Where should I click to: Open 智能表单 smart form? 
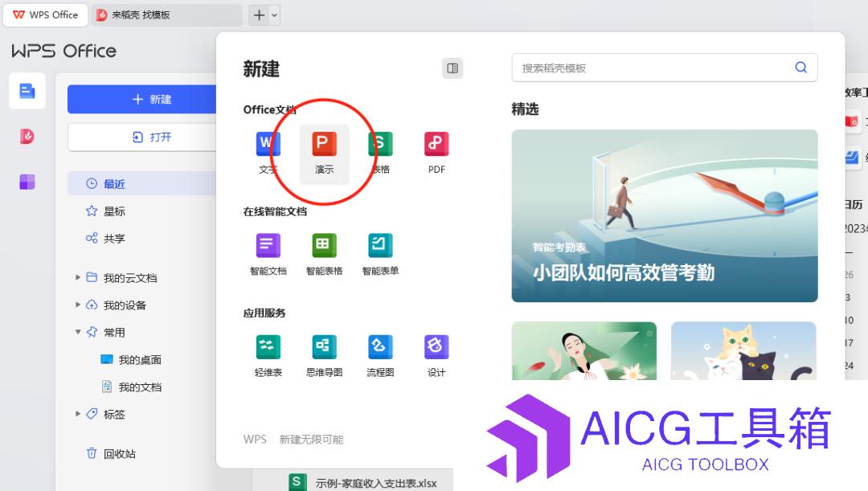(380, 254)
